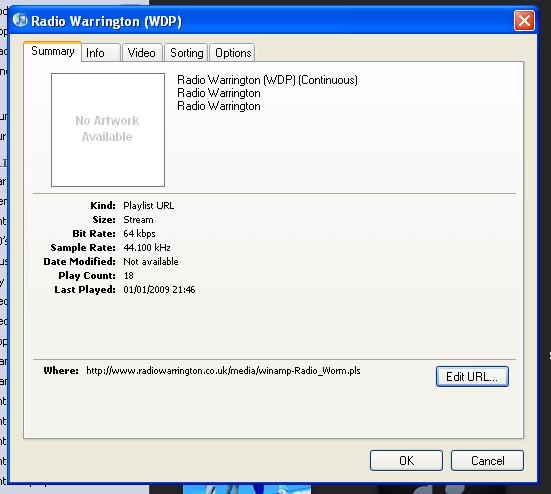This screenshot has width=551, height=494.
Task: Click the iTunes icon in the title bar
Action: [x=20, y=20]
